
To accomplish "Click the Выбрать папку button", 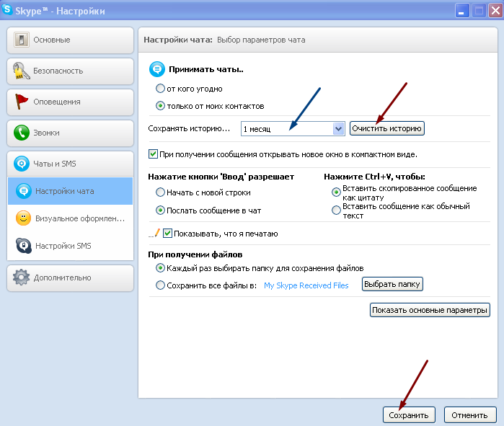I will (392, 284).
